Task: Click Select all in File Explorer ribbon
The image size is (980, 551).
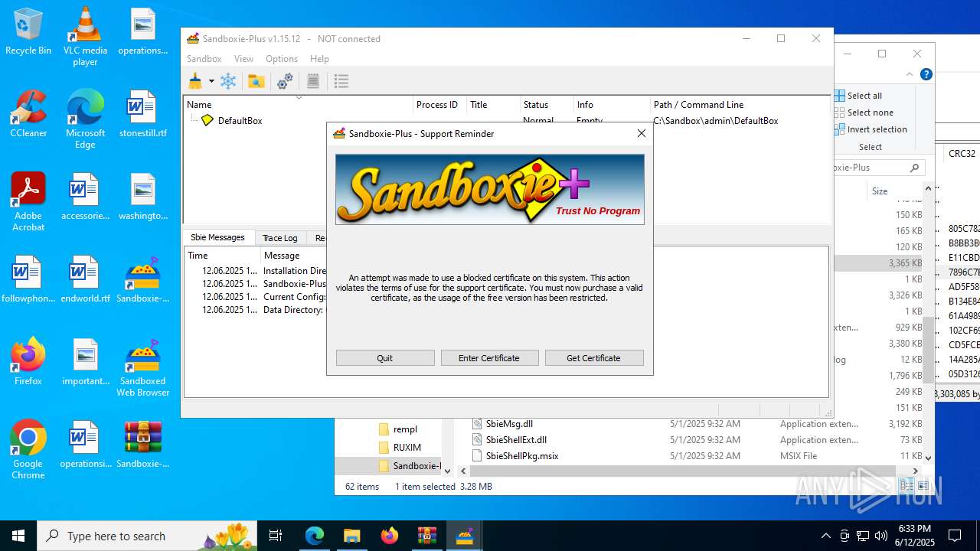Action: click(858, 96)
